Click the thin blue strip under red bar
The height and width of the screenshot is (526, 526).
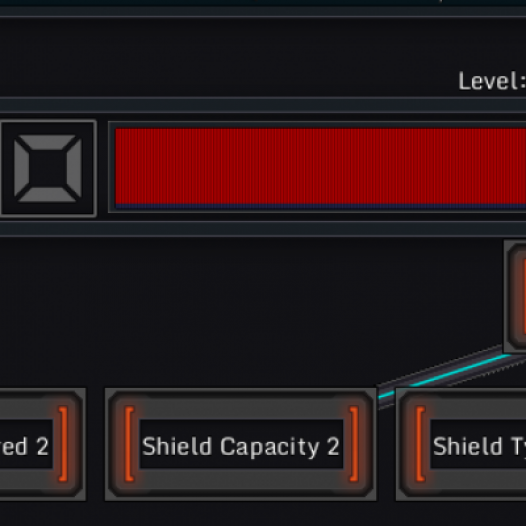(x=320, y=207)
